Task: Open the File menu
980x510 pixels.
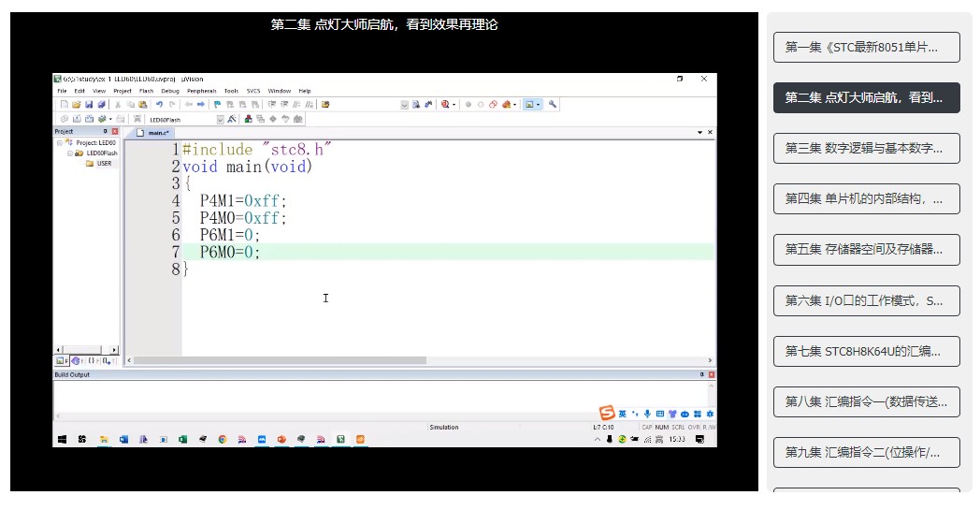Action: 62,91
